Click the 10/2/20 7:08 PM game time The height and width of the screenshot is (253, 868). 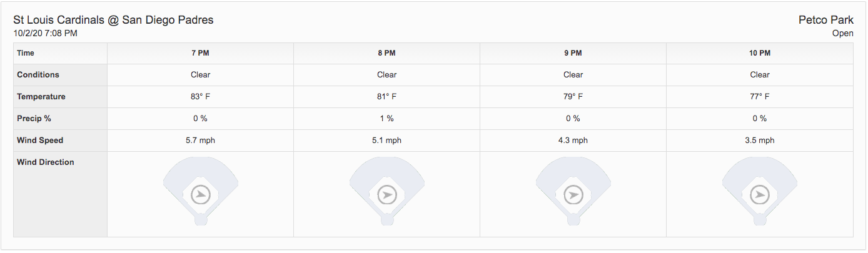[x=45, y=33]
